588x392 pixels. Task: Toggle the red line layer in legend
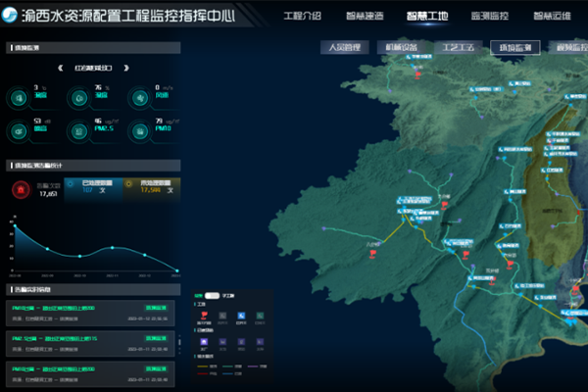coord(205,374)
